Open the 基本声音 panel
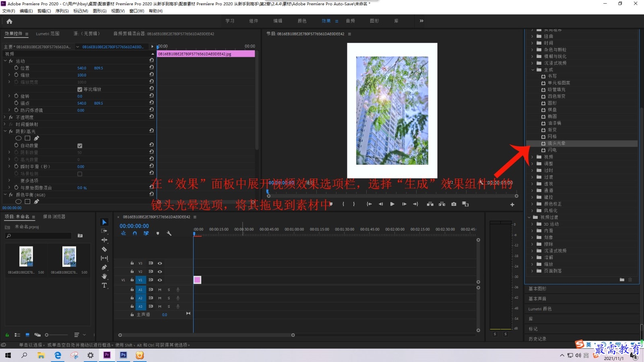This screenshot has height=362, width=644. point(538,299)
